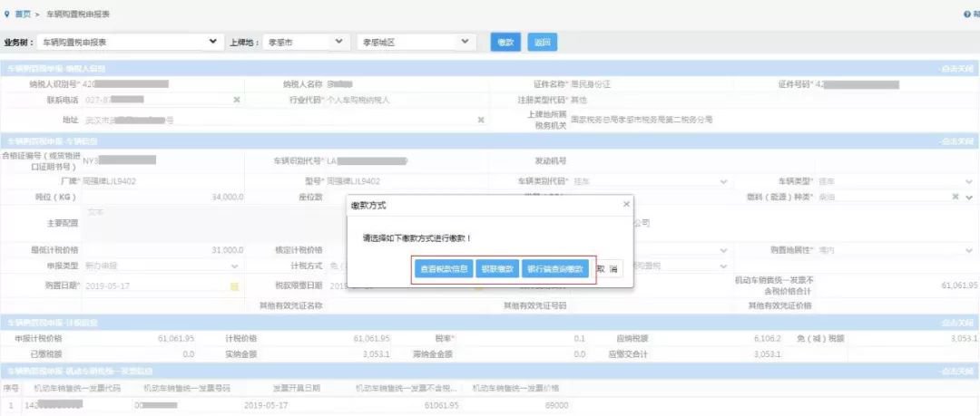Expand the 车辆类别代码 dropdown arrow

[x=723, y=181]
